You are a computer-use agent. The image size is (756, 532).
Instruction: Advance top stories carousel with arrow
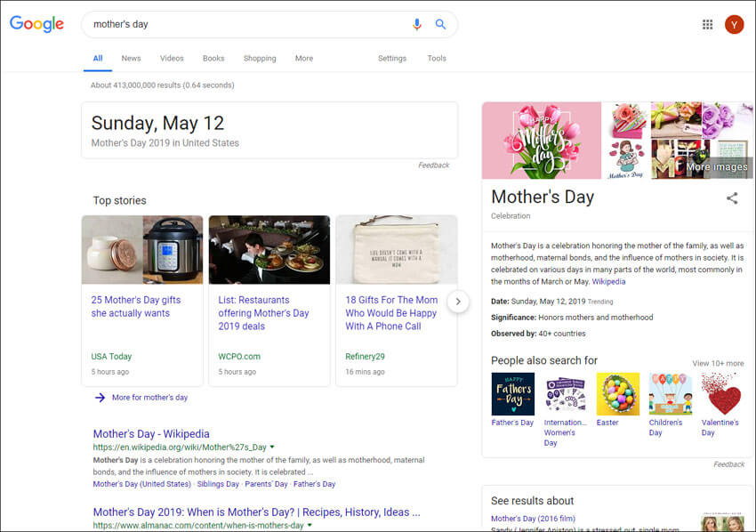(x=458, y=302)
